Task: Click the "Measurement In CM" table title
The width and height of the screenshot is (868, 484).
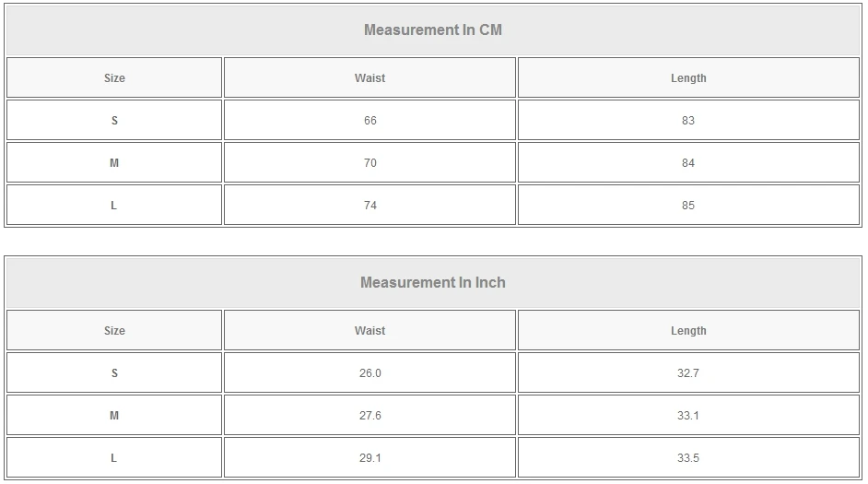Action: pyautogui.click(x=433, y=30)
